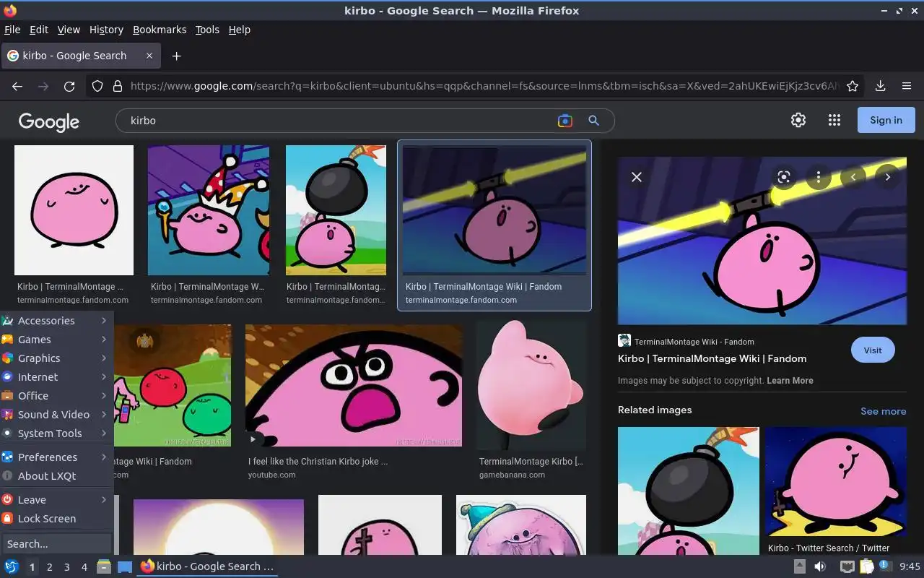Open the Help menu
924x578 pixels.
pos(240,30)
